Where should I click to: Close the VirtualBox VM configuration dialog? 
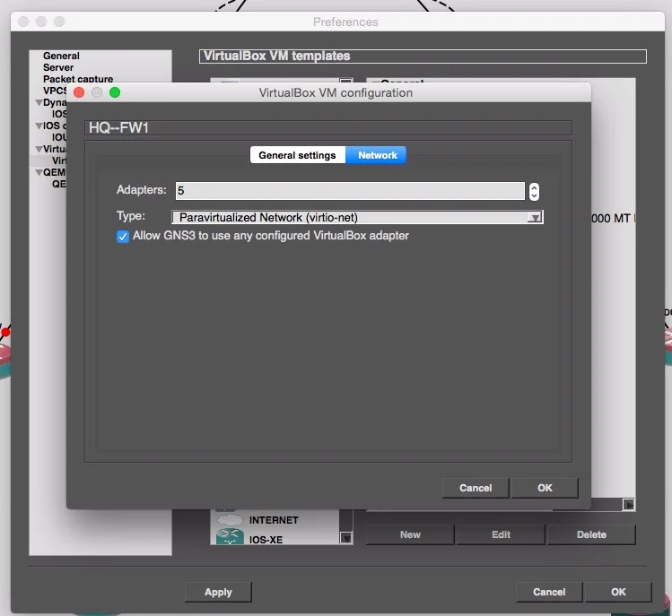[x=79, y=92]
